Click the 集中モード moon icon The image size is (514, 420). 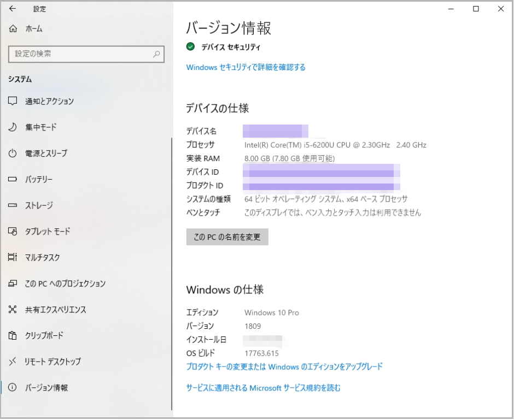coord(13,127)
